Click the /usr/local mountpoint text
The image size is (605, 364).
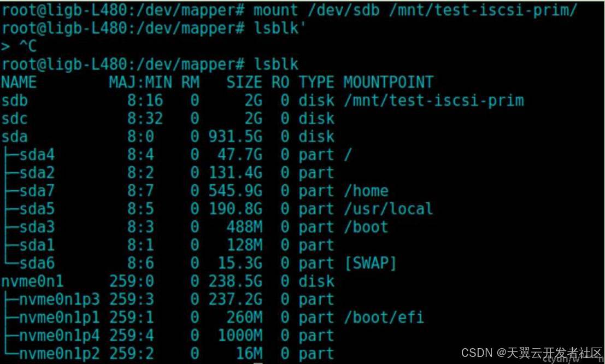coord(388,209)
